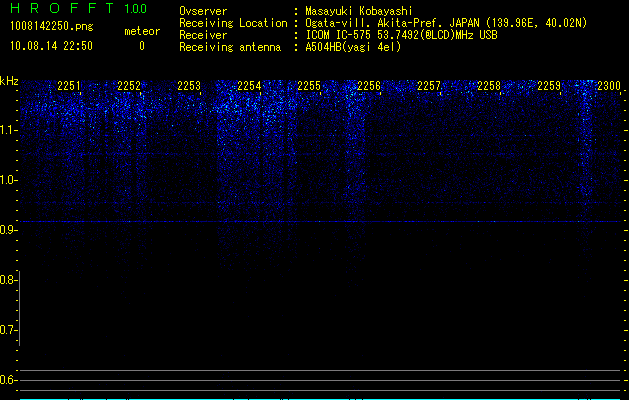This screenshot has height=400, width=629.
Task: Click the 0.6 kHz axis label
Action: 7,380
